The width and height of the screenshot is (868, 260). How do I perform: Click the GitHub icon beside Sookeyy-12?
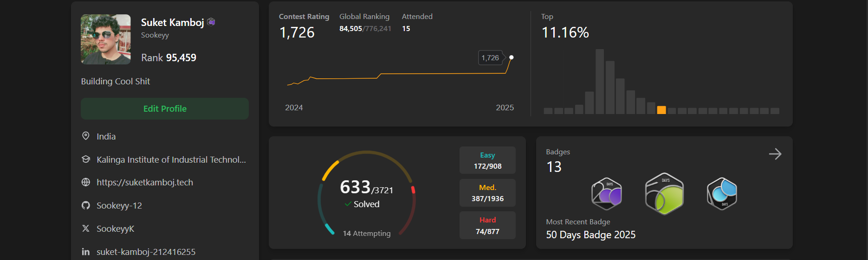[86, 205]
